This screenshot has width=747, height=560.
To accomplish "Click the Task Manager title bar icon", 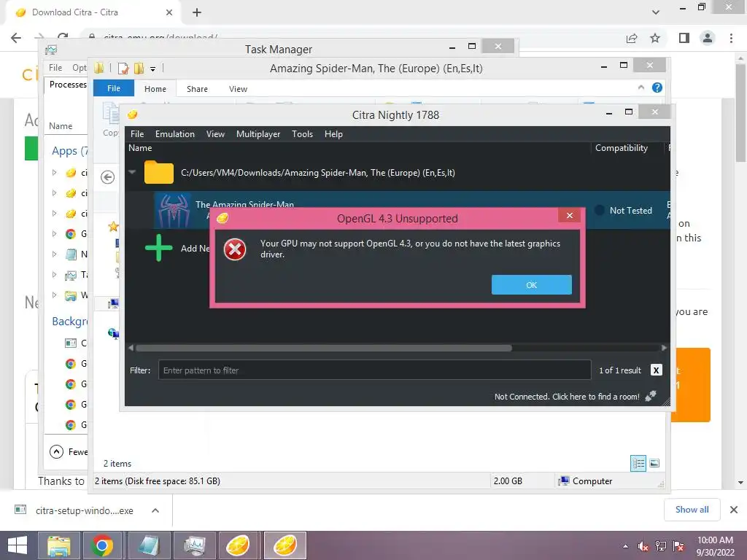I will point(51,50).
